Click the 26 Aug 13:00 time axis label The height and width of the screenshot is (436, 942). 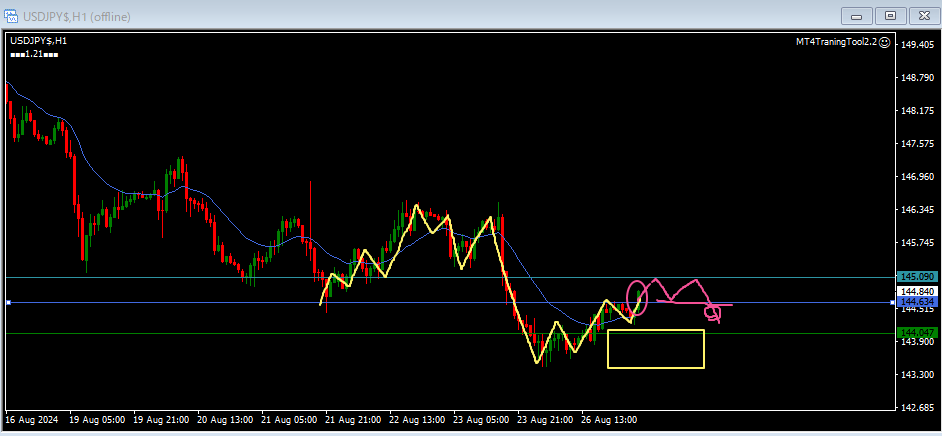[609, 419]
